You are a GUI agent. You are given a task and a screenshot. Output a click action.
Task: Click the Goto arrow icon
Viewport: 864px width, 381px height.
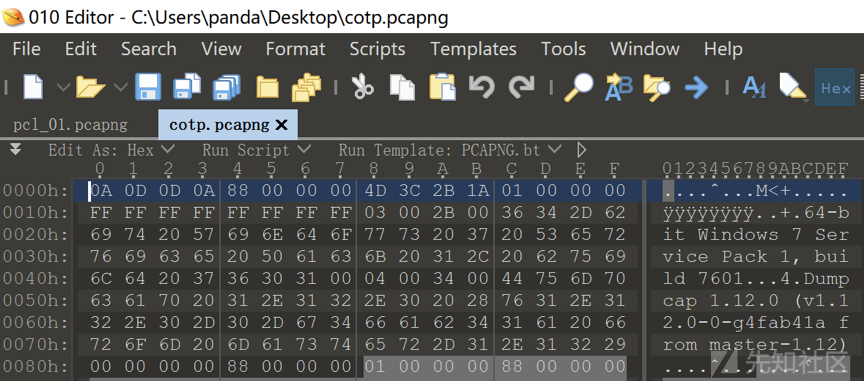click(696, 87)
